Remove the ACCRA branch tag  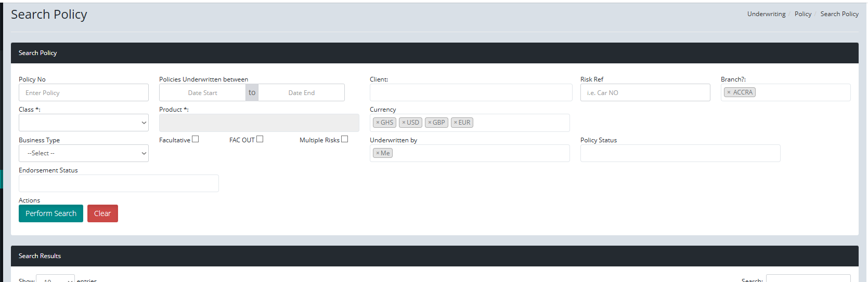729,92
